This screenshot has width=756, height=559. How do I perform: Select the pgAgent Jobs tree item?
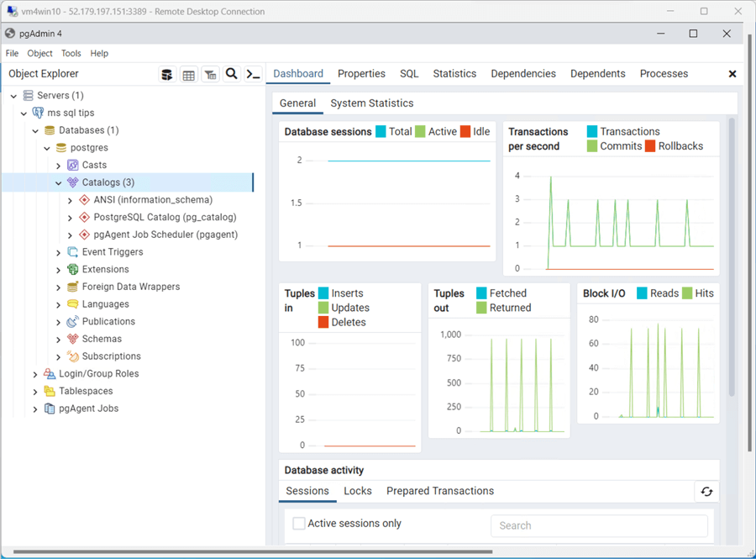point(88,409)
